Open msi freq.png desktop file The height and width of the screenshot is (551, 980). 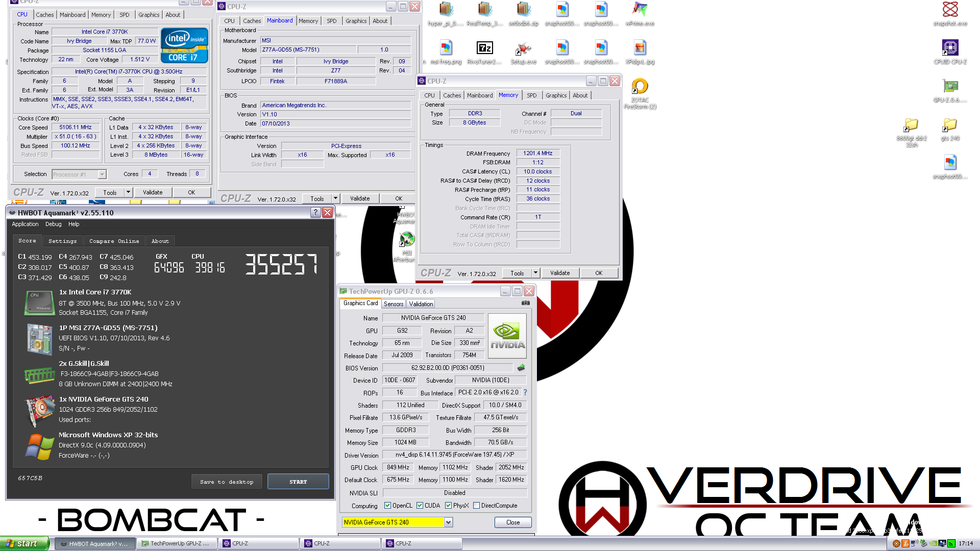[446, 53]
